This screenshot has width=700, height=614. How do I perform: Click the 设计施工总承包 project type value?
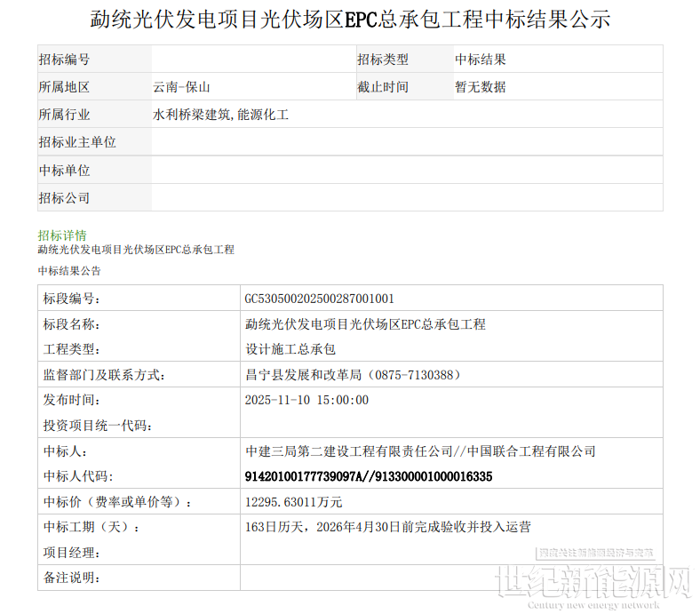pyautogui.click(x=290, y=349)
